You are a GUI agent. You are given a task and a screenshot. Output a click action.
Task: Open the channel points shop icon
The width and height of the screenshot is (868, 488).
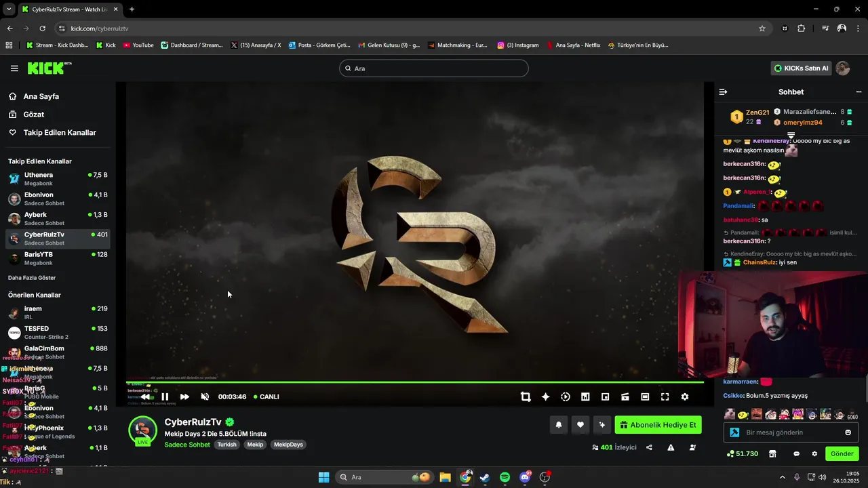click(772, 454)
